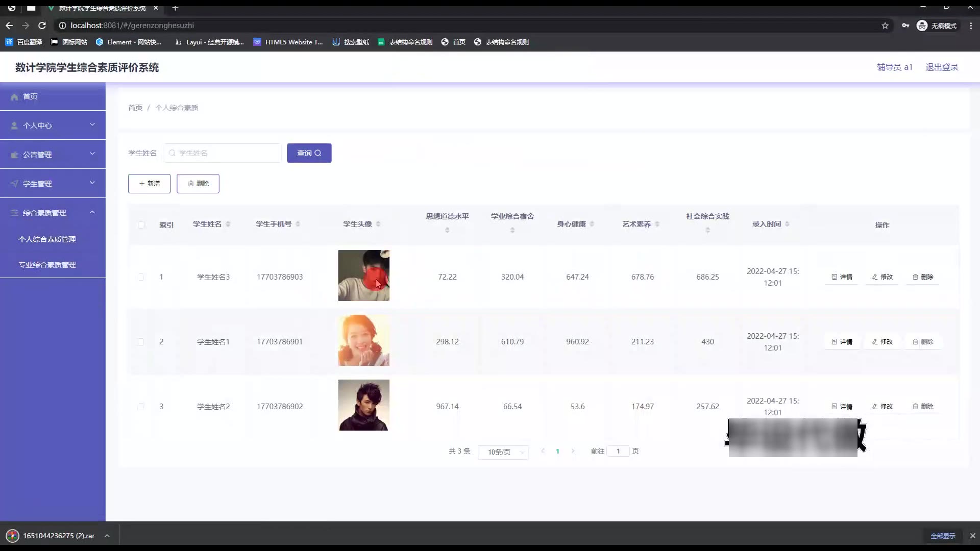Image resolution: width=980 pixels, height=551 pixels.
Task: Sort by 身心健康 column arrows
Action: (x=592, y=224)
